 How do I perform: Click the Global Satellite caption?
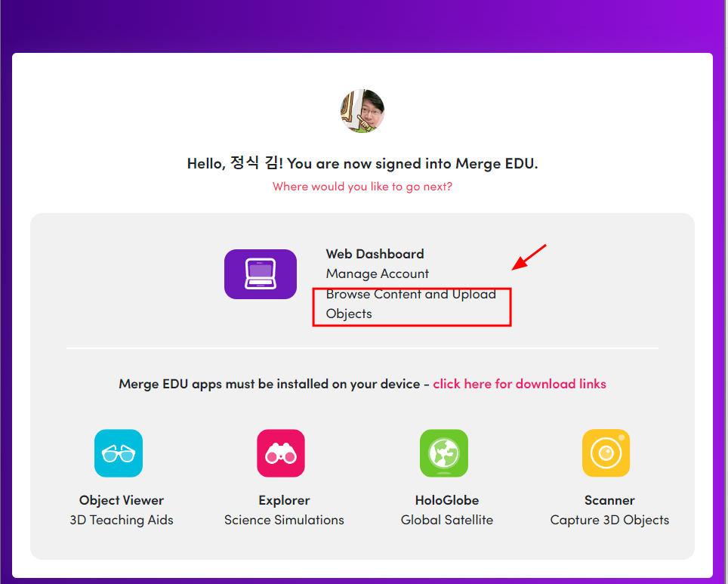(x=446, y=520)
